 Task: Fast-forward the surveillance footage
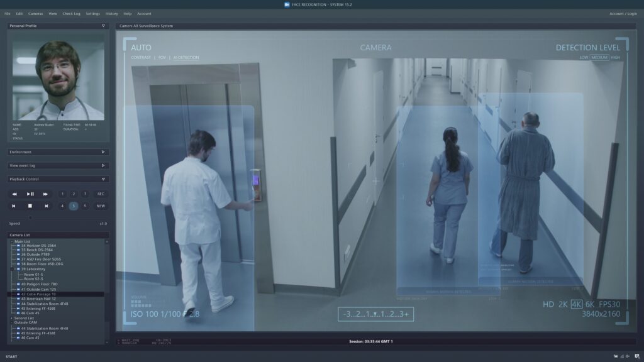click(x=45, y=194)
